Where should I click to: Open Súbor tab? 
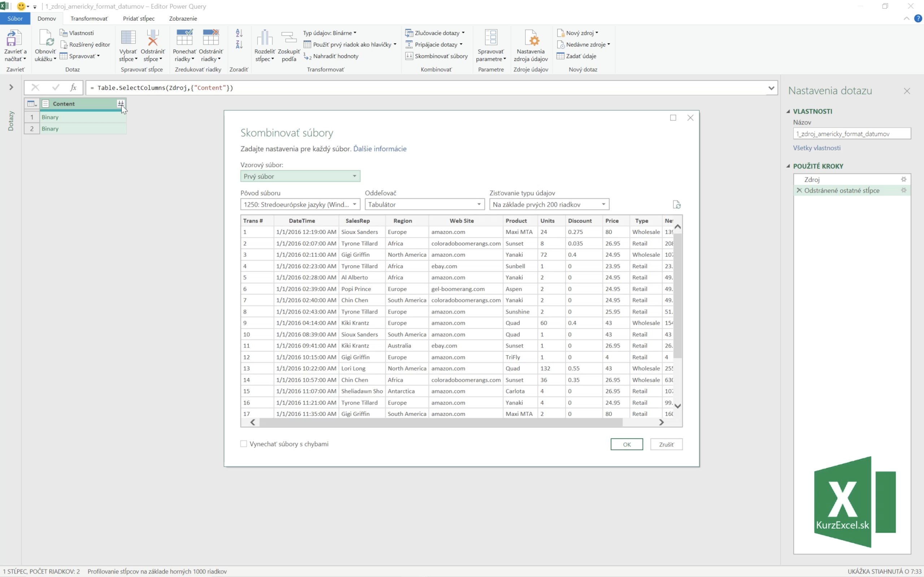click(15, 18)
